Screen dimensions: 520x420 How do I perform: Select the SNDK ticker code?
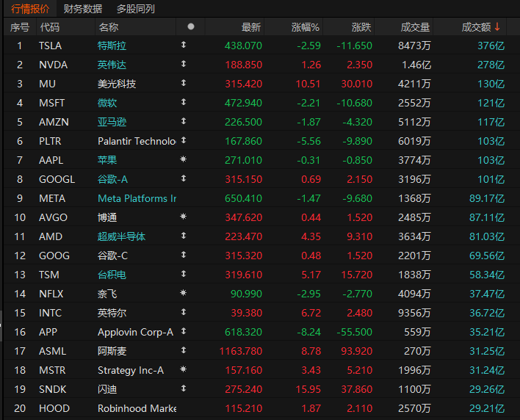coord(52,389)
